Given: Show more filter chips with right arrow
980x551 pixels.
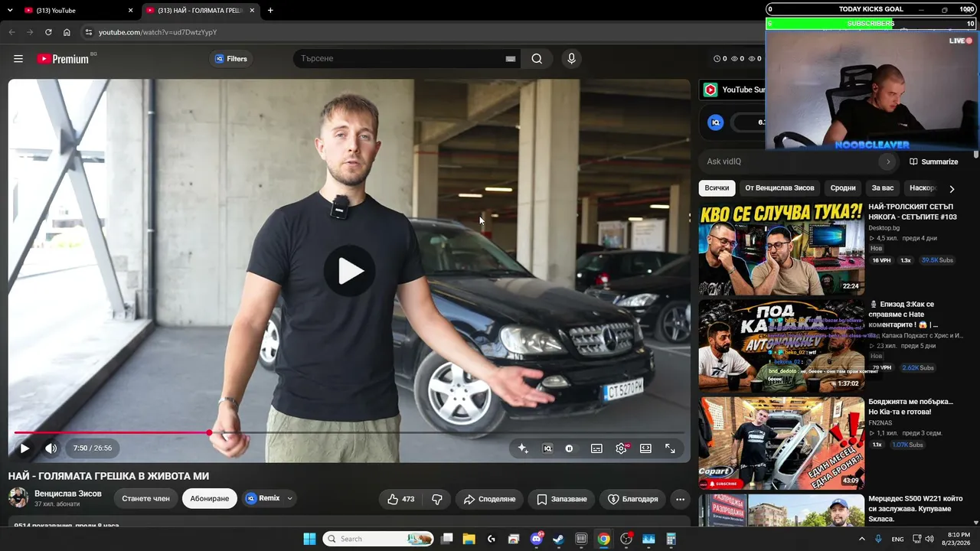Looking at the screenshot, I should pos(952,188).
